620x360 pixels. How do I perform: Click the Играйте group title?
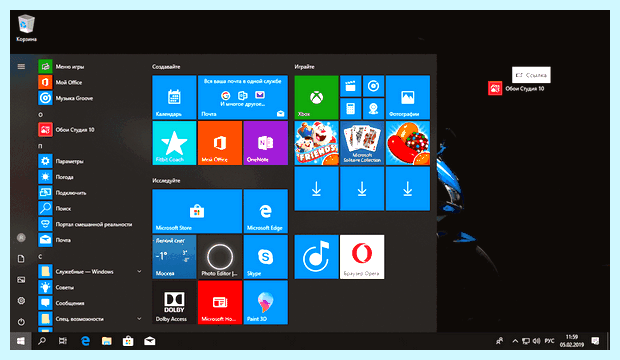coord(304,66)
